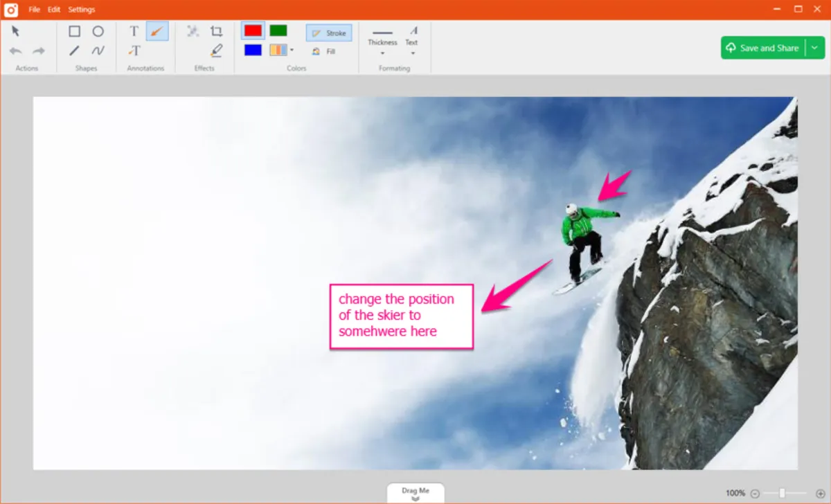Image resolution: width=831 pixels, height=504 pixels.
Task: Select the text-with-arrow callout tool
Action: 134,51
